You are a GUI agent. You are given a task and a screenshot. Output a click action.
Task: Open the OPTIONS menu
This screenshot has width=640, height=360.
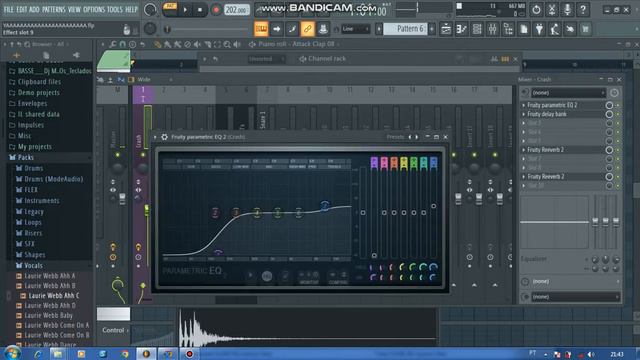[93, 9]
